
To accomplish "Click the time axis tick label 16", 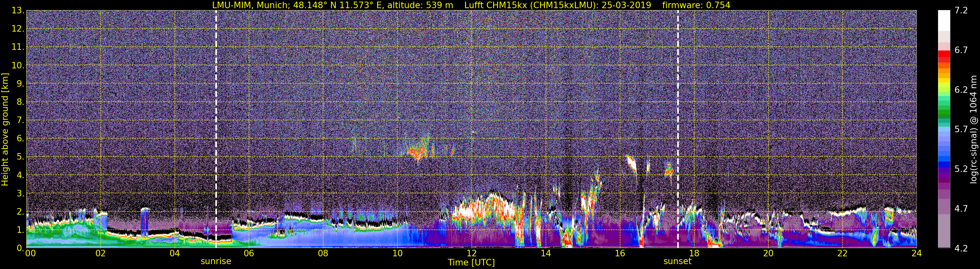I will click(620, 254).
